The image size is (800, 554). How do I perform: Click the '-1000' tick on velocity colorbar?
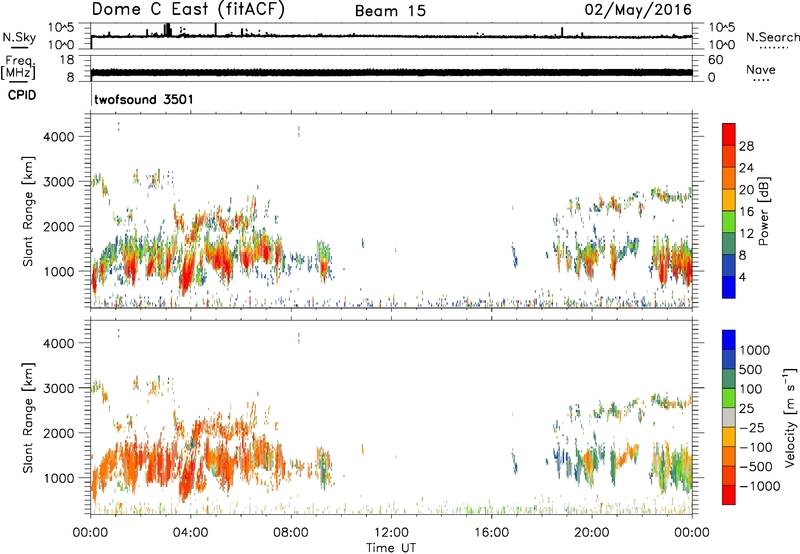(760, 486)
